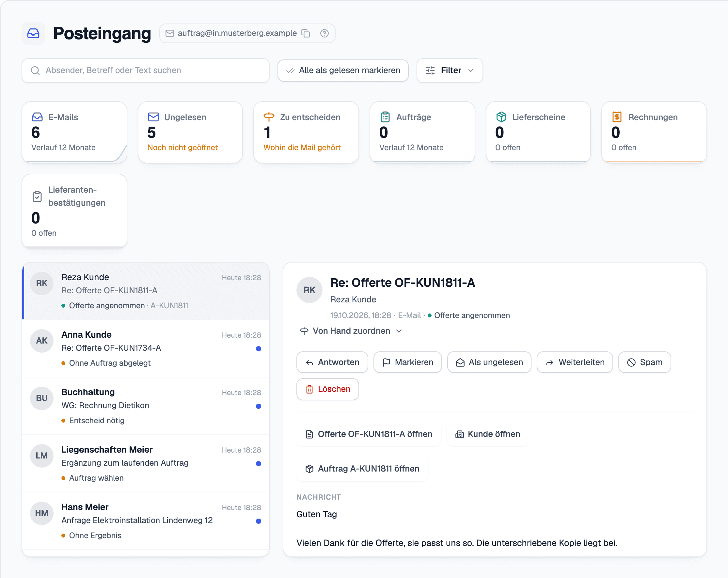Click 'Ergänzung zum laufenden Auftrag' subject
Image resolution: width=728 pixels, height=578 pixels.
click(x=125, y=463)
